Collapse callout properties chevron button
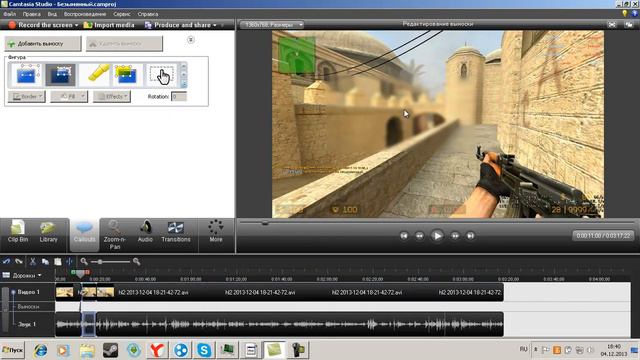The height and width of the screenshot is (360, 640). tap(191, 40)
